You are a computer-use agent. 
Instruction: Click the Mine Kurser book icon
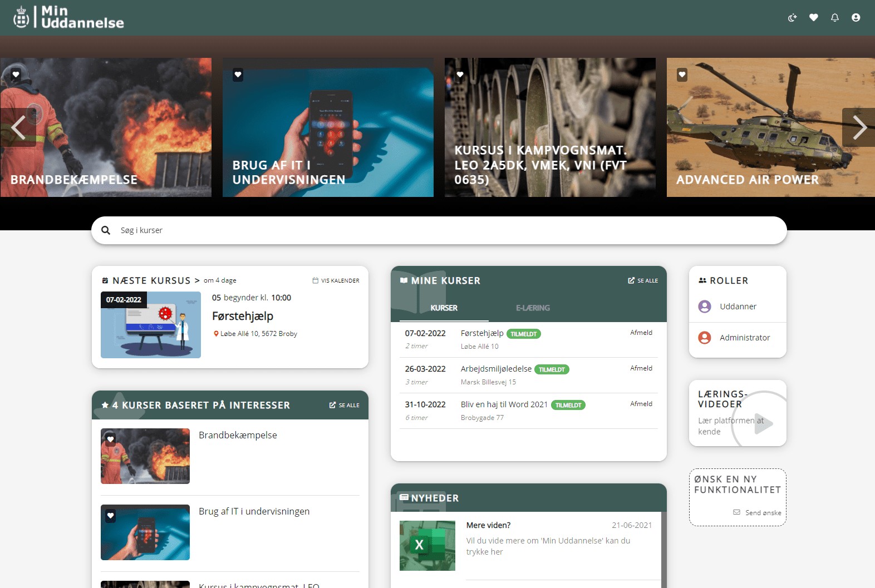(x=404, y=280)
